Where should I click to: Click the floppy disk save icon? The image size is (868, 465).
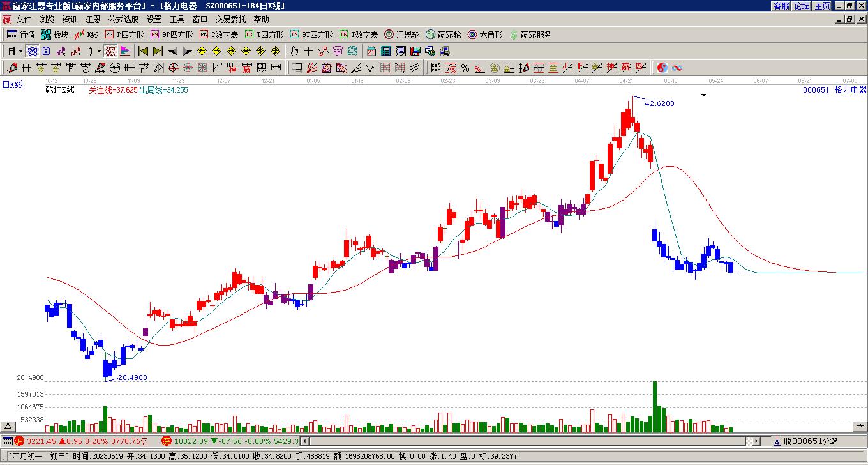pos(415,51)
